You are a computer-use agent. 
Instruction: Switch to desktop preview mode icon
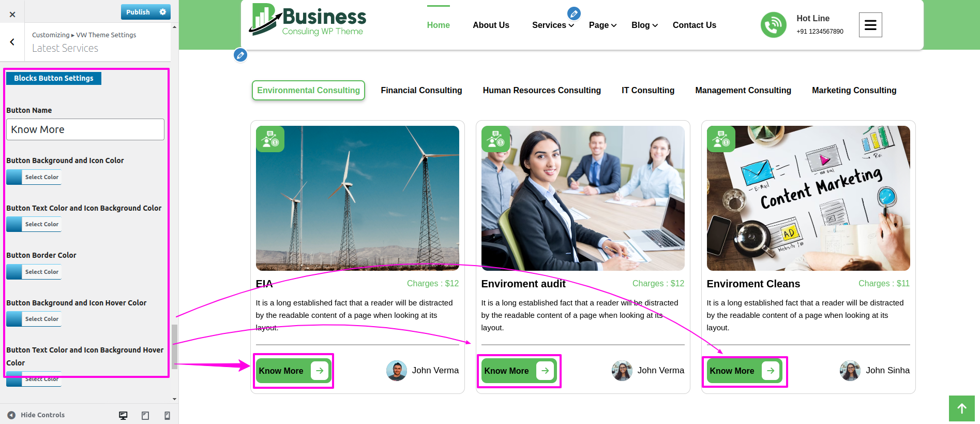(x=123, y=415)
